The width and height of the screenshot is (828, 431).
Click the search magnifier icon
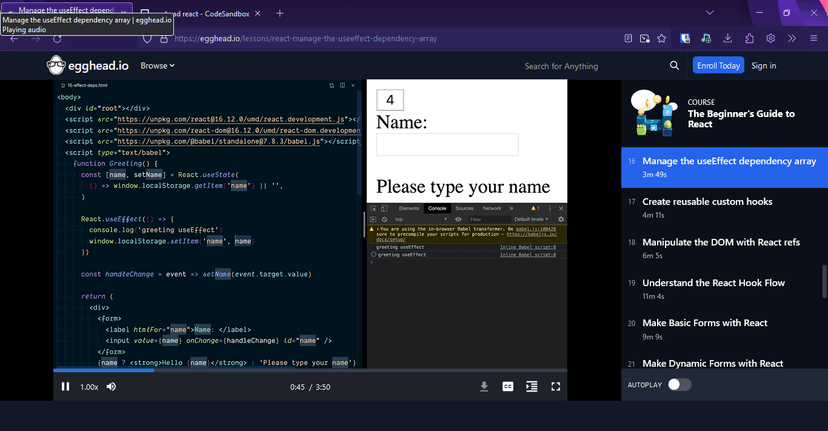click(x=674, y=66)
